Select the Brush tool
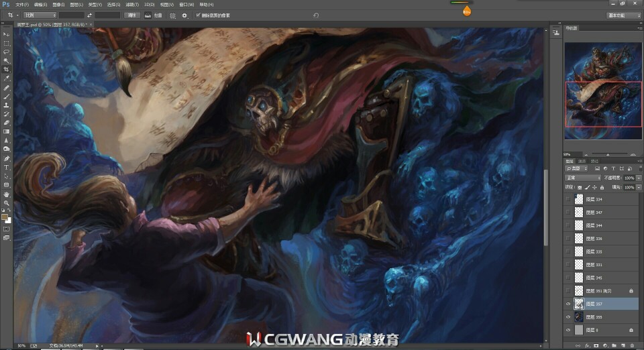The image size is (644, 350). click(x=6, y=97)
